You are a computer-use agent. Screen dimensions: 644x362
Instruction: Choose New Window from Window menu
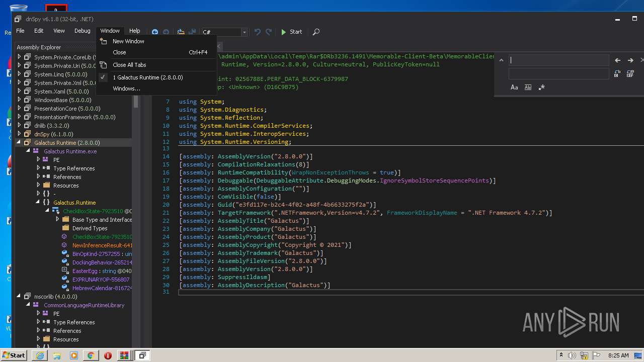pos(156,41)
